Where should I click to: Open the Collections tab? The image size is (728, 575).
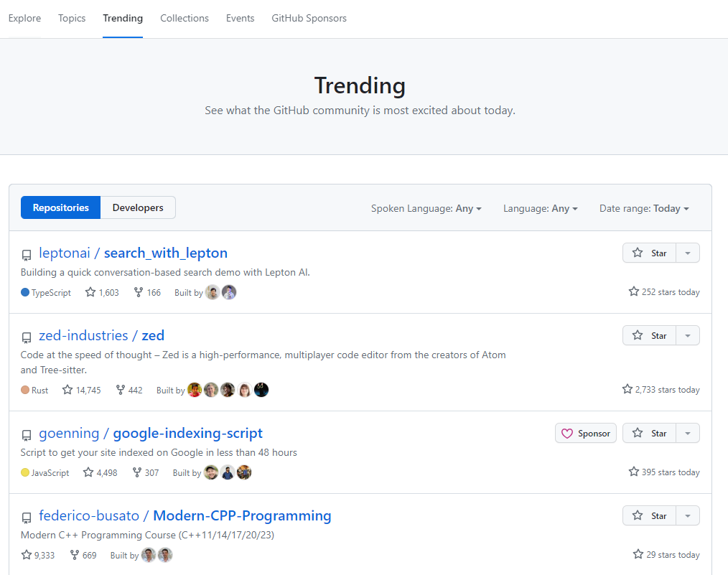click(x=185, y=18)
